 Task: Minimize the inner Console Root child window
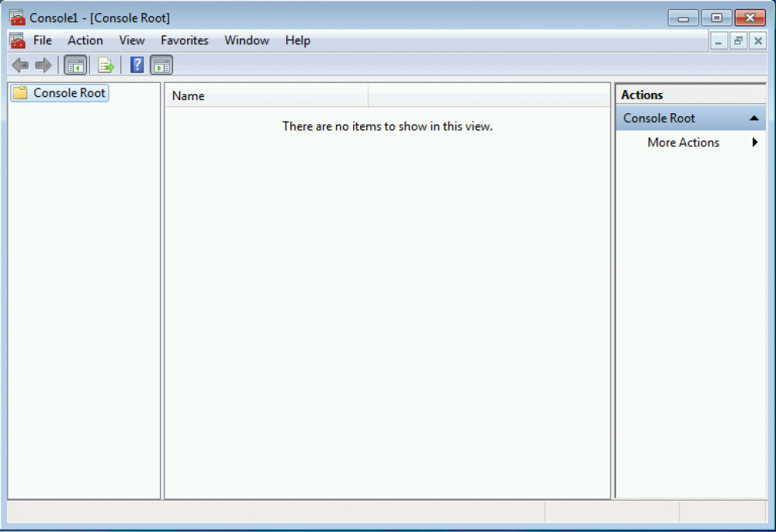(x=719, y=41)
